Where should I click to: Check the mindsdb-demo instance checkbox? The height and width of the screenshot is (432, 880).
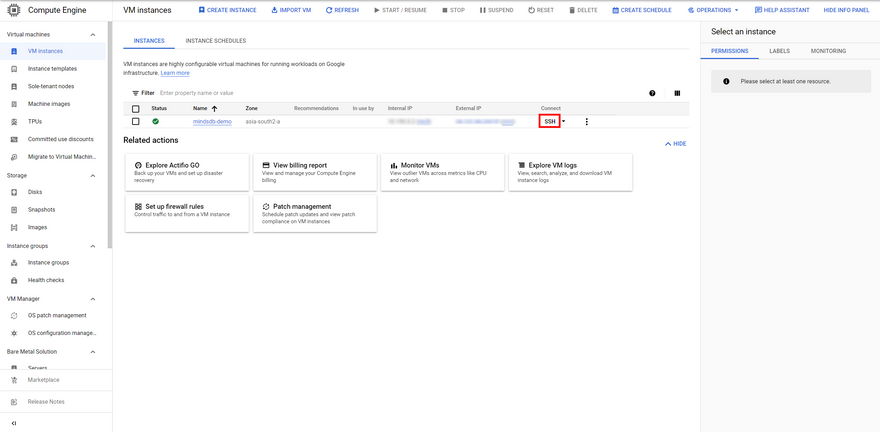point(136,122)
